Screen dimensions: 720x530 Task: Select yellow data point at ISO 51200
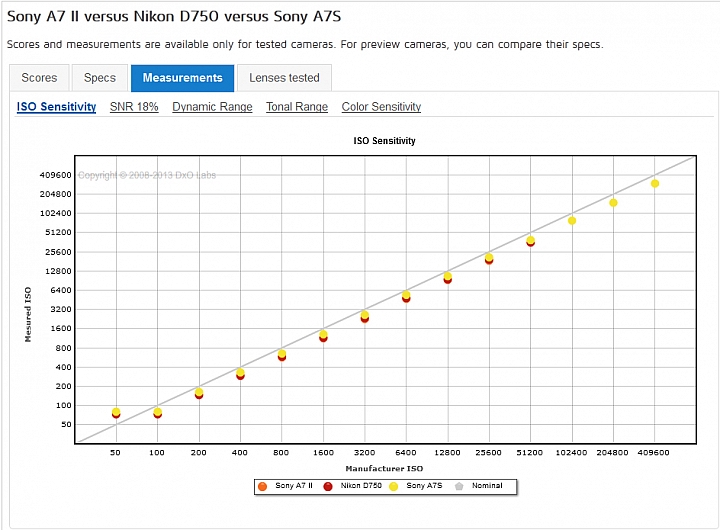click(530, 240)
